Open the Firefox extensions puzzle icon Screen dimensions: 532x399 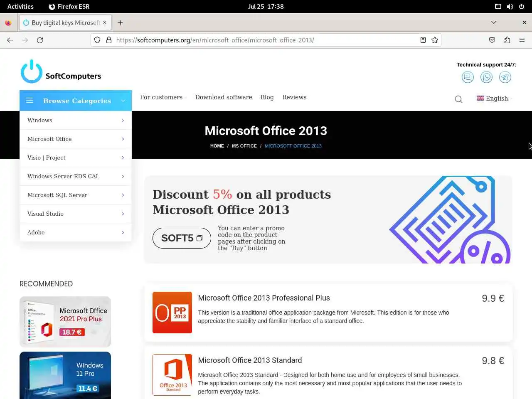(507, 40)
